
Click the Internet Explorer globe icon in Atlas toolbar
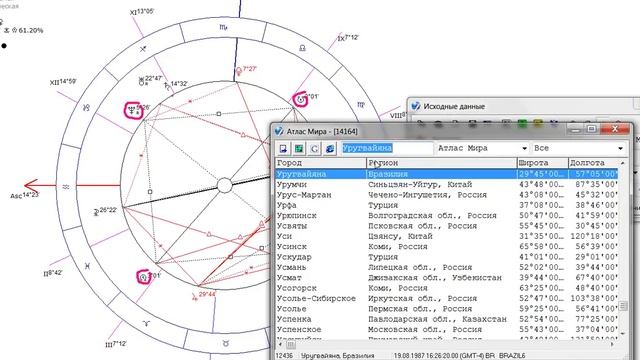click(330, 149)
